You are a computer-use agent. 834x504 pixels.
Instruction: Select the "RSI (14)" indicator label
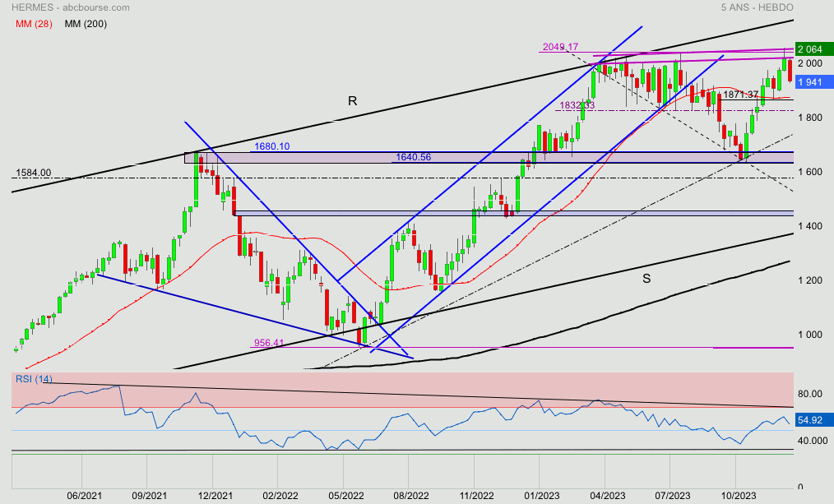click(34, 379)
